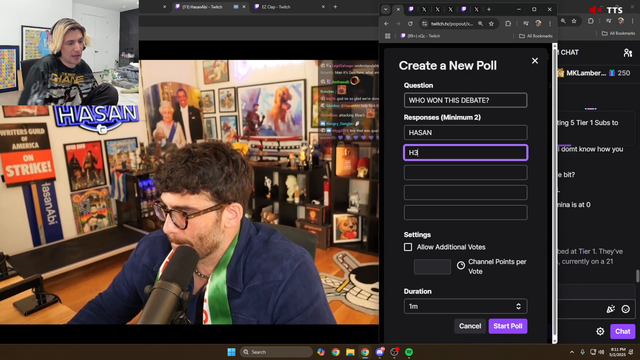Image resolution: width=640 pixels, height=360 pixels.
Task: Open the xQc - Twitch bookmark
Action: tap(420, 36)
